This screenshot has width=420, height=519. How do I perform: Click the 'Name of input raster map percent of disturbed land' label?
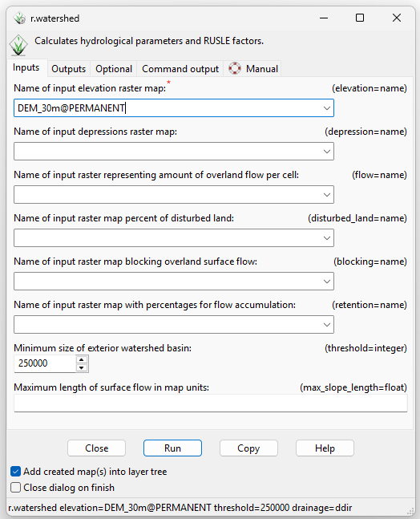(x=123, y=218)
